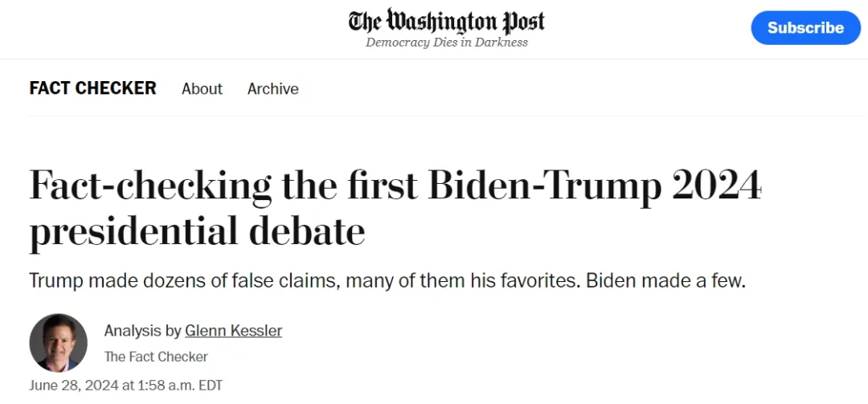The height and width of the screenshot is (404, 868).
Task: Go to the FACT CHECKER section
Action: point(93,88)
